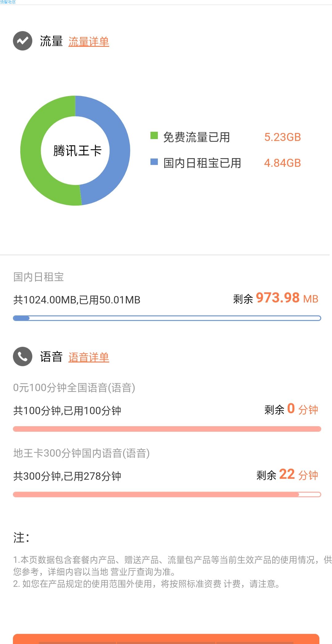Open the 语音详单 link
Screen dimensions: 332x644
89,357
